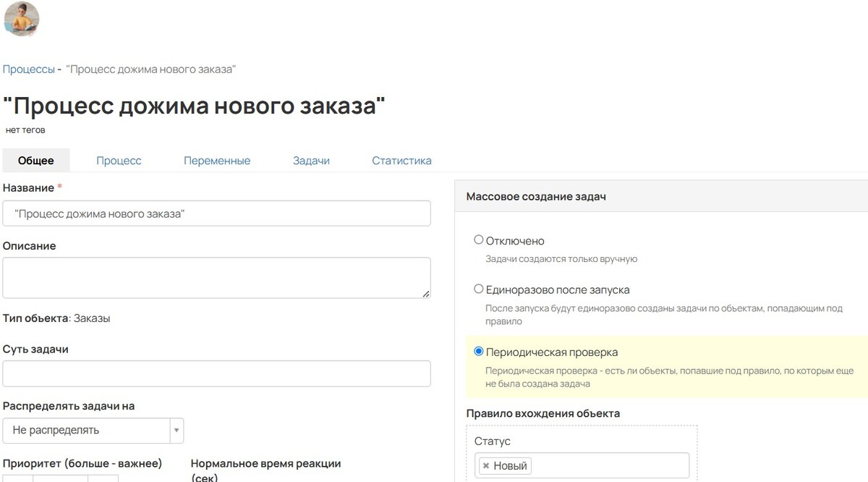This screenshot has width=868, height=482.
Task: Remove the "Новый" status tag
Action: click(x=486, y=466)
